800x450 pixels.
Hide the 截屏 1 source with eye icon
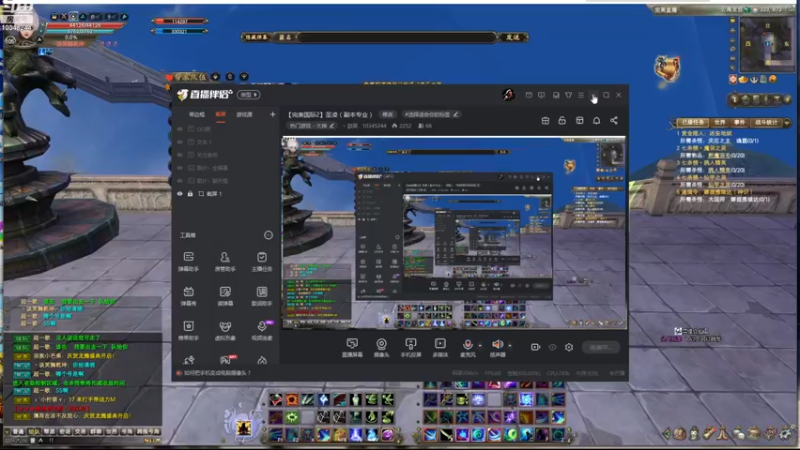point(180,194)
